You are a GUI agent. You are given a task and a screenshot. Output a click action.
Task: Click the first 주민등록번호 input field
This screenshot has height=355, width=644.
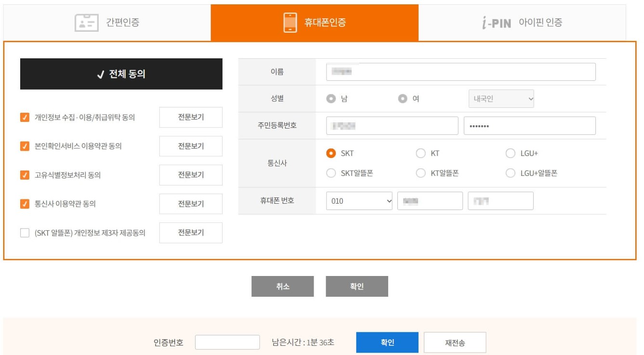click(392, 126)
